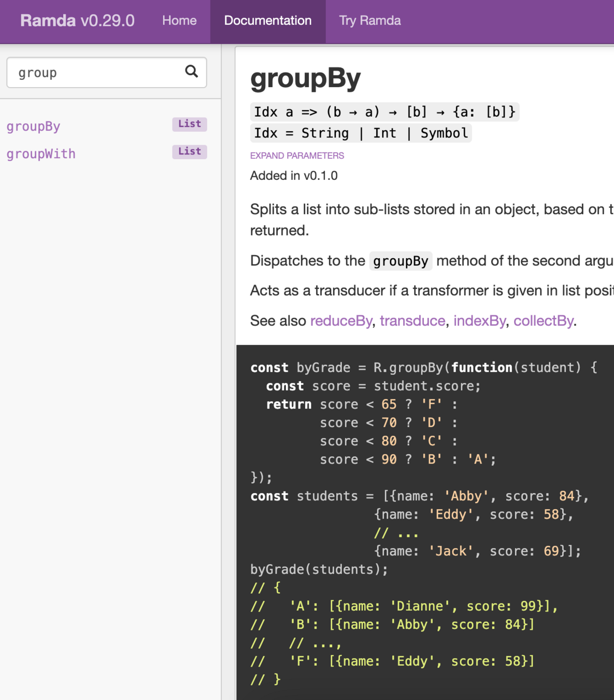Click 'byGrade(students);' line in code
This screenshot has height=700, width=614.
319,569
